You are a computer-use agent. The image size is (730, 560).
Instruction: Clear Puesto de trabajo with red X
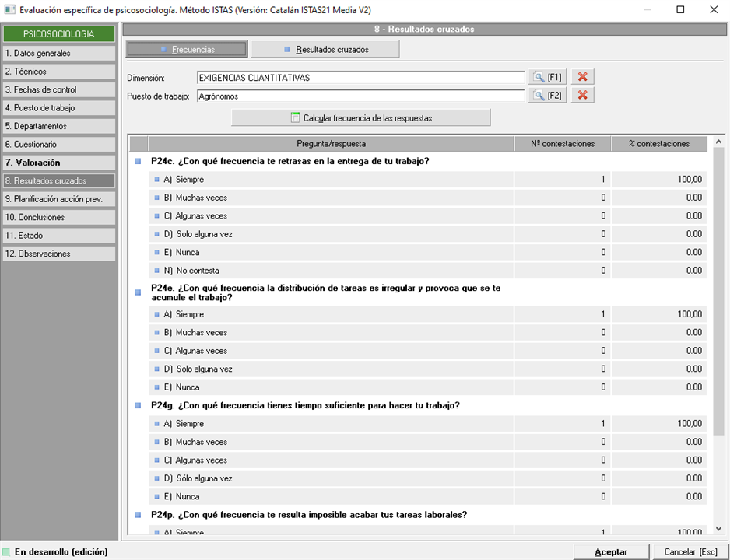(583, 96)
